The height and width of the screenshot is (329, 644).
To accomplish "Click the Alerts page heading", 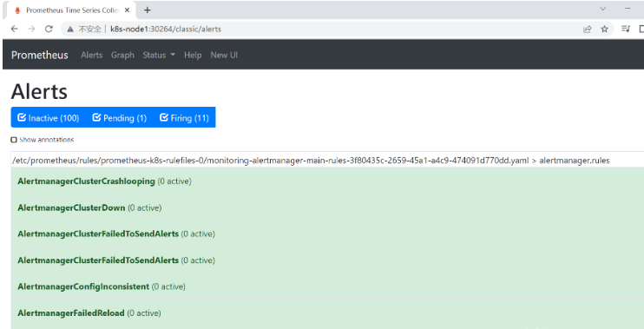I will pos(39,91).
